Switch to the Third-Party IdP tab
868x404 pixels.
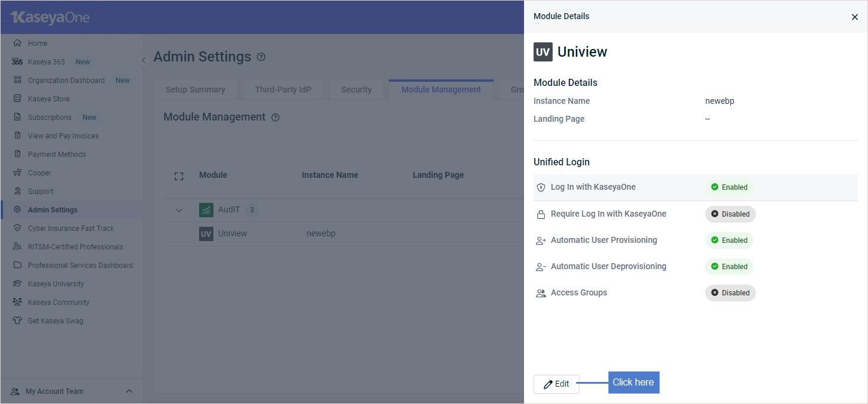tap(283, 90)
